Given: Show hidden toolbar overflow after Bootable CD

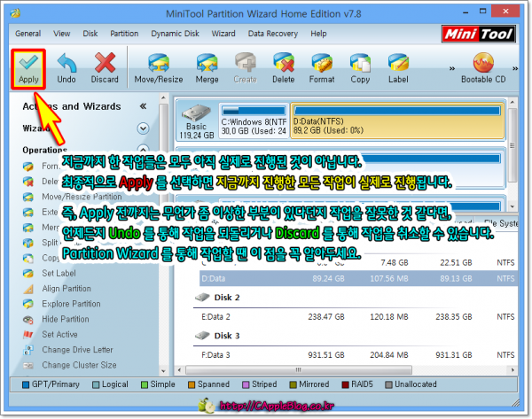Looking at the screenshot, I should pyautogui.click(x=515, y=68).
